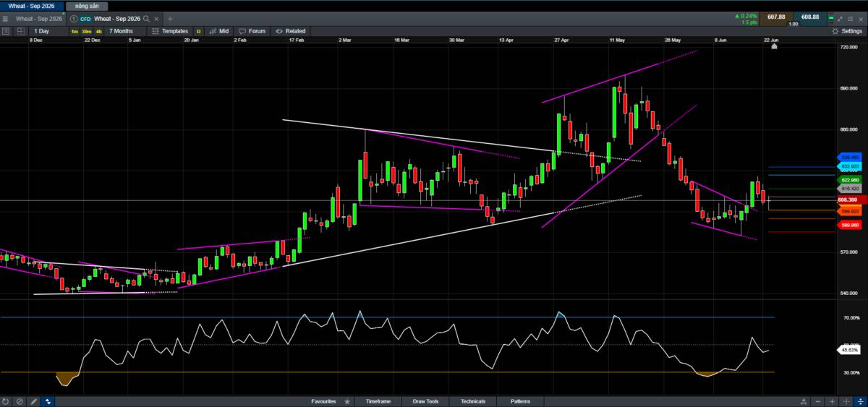The height and width of the screenshot is (407, 868).
Task: Click the cyan 632.920 price label
Action: pyautogui.click(x=850, y=166)
